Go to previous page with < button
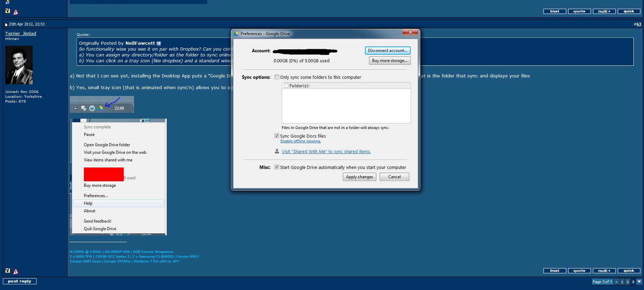This screenshot has height=290, width=644. [x=617, y=282]
